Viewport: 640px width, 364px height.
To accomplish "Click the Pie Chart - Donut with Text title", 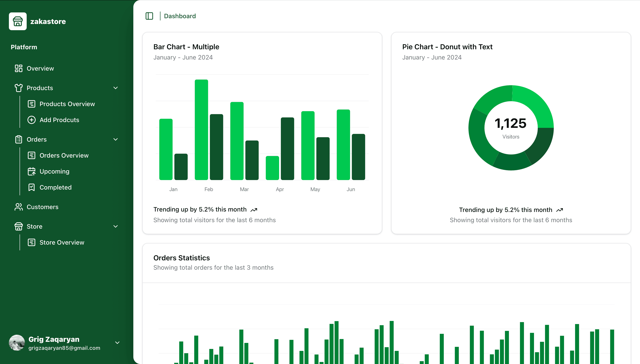I will (x=447, y=47).
